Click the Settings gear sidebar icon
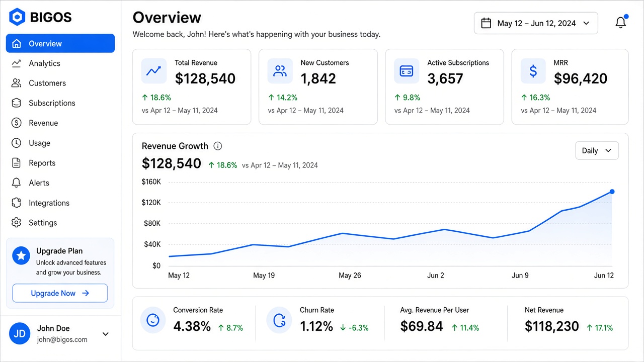 click(x=17, y=223)
